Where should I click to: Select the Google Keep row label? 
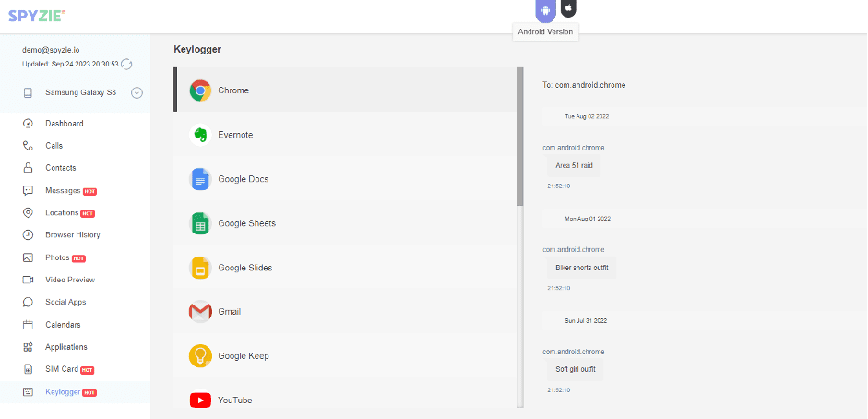[x=244, y=356]
